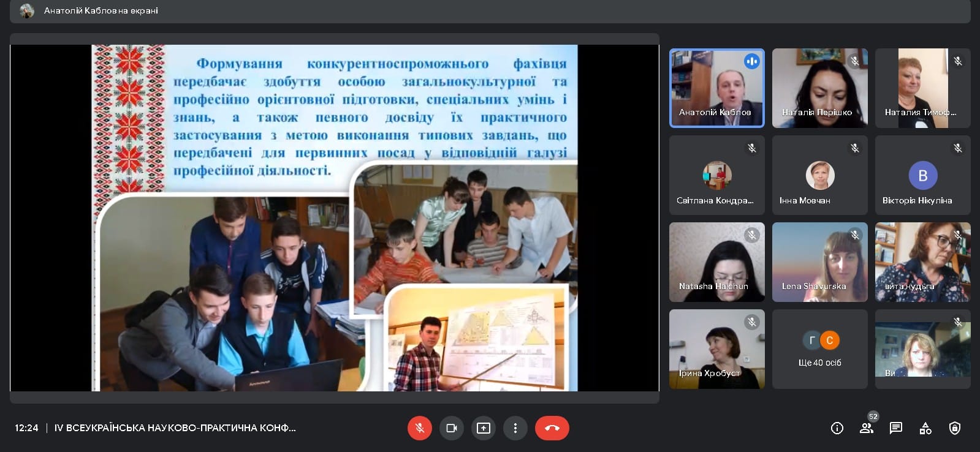Show the participants list panel
980x452 pixels.
pyautogui.click(x=867, y=428)
